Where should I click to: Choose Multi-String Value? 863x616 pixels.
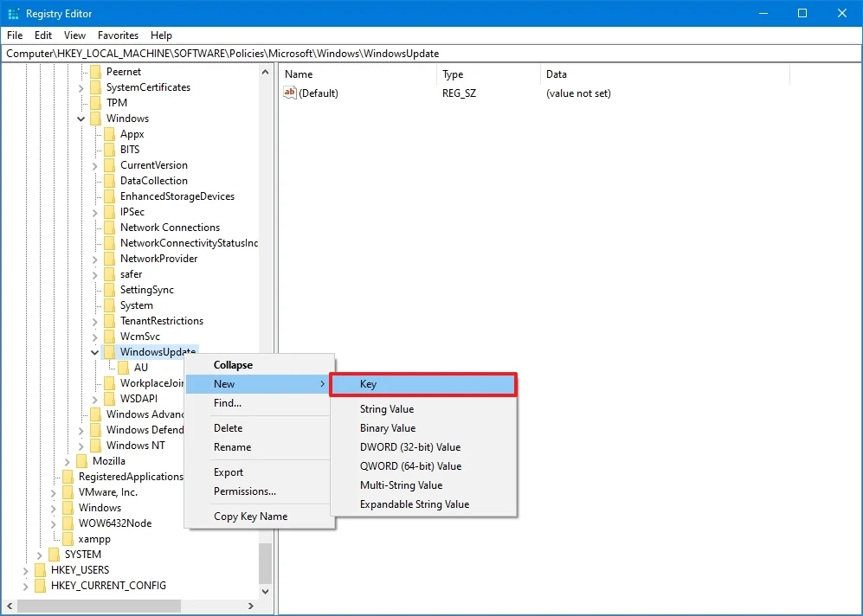tap(423, 485)
